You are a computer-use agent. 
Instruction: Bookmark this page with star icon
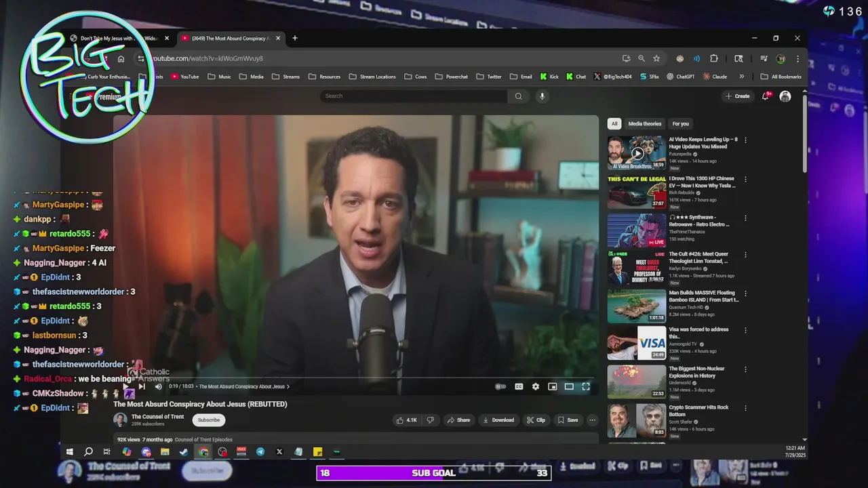click(656, 58)
